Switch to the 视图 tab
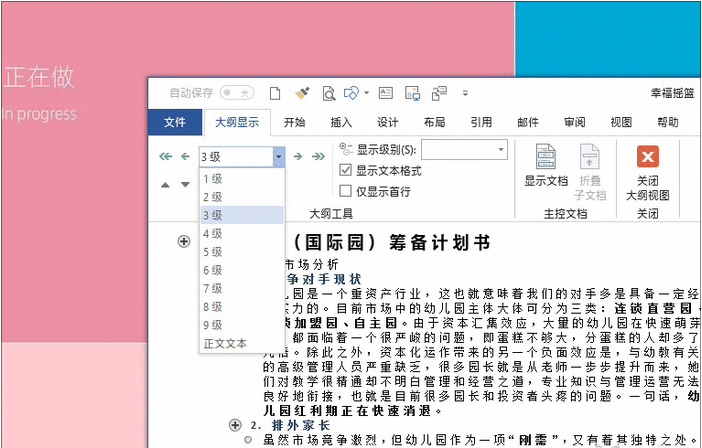 (621, 122)
